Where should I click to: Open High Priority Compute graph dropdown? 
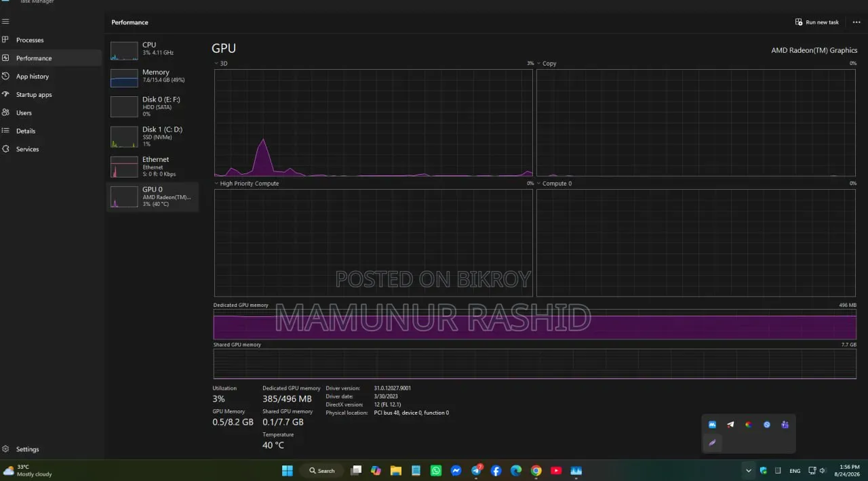(x=216, y=184)
